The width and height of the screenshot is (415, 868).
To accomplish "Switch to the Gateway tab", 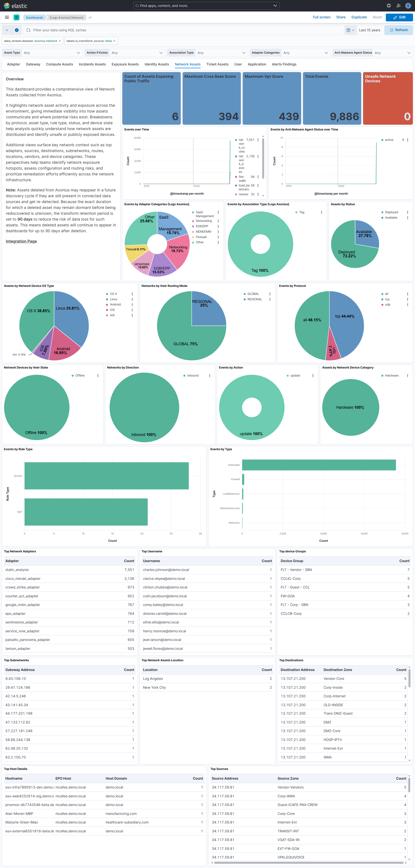I will click(x=33, y=64).
